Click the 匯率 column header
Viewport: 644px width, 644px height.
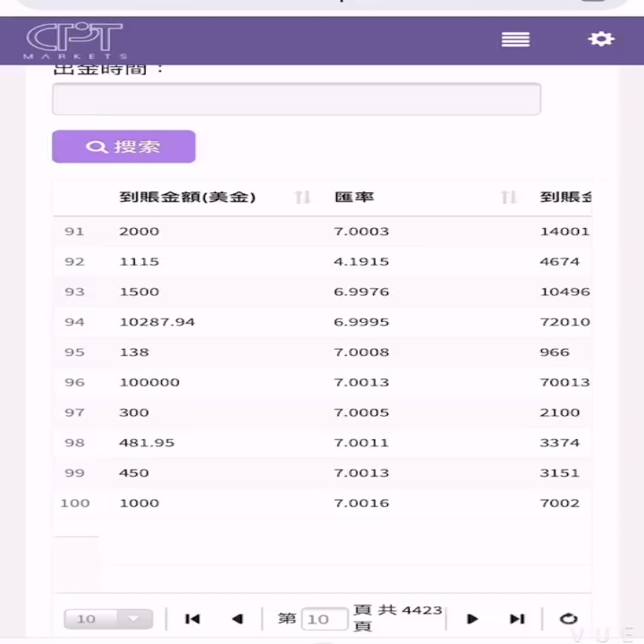pos(354,197)
